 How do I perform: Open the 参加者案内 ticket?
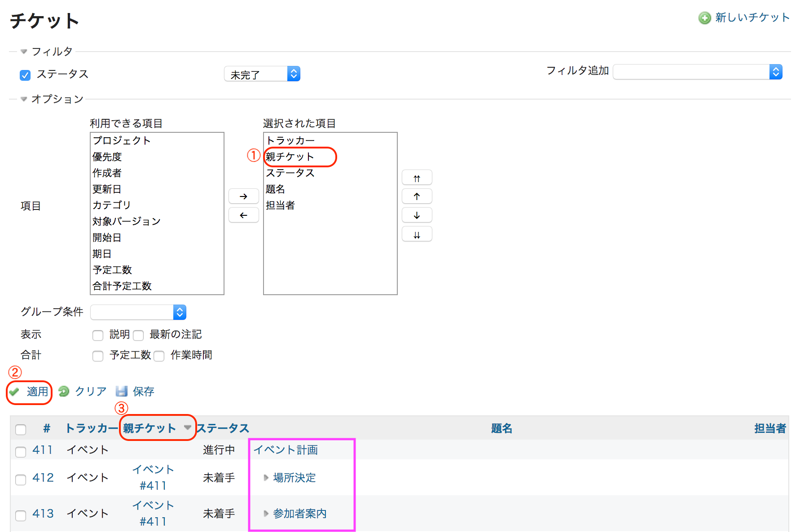click(x=299, y=514)
